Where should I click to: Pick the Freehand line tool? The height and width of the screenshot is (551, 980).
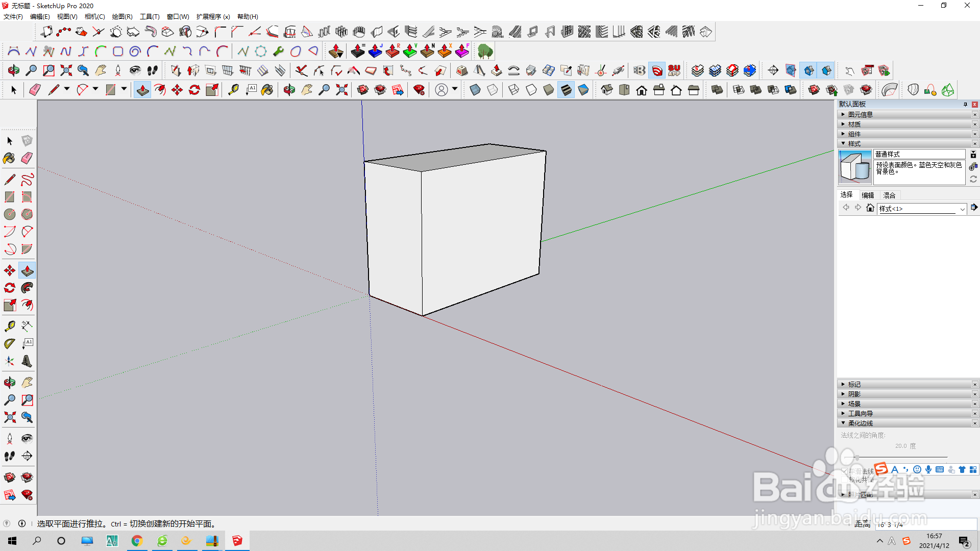[27, 180]
